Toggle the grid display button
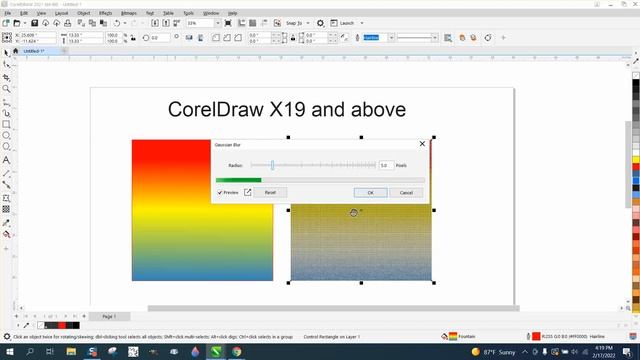This screenshot has width=640, height=360. [253, 23]
